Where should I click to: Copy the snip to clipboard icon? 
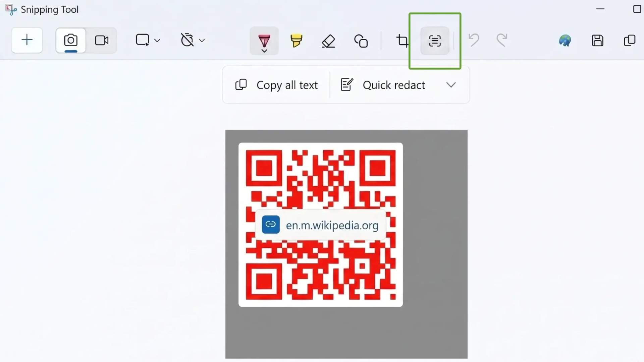coord(630,41)
